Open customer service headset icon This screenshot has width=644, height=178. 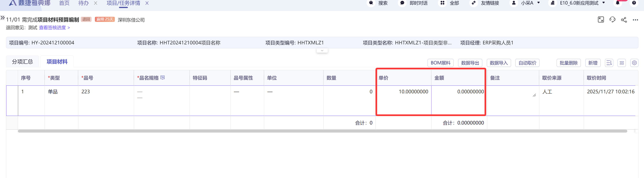tap(612, 19)
